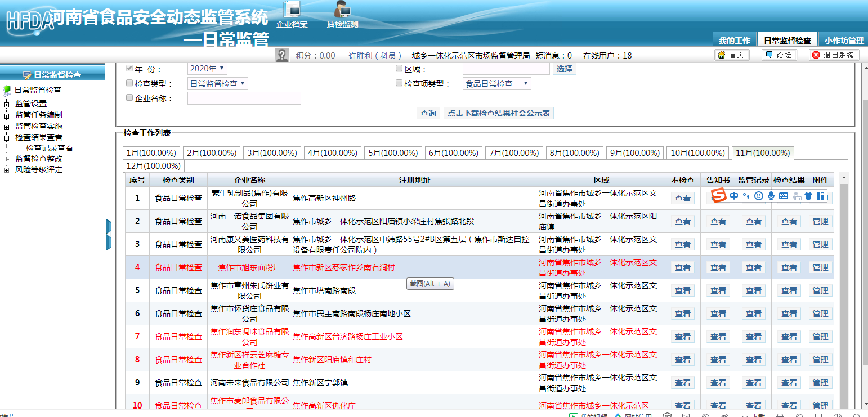Viewport: 868px width, 417px height.
Task: Click the 注册地址 column header
Action: tap(415, 180)
